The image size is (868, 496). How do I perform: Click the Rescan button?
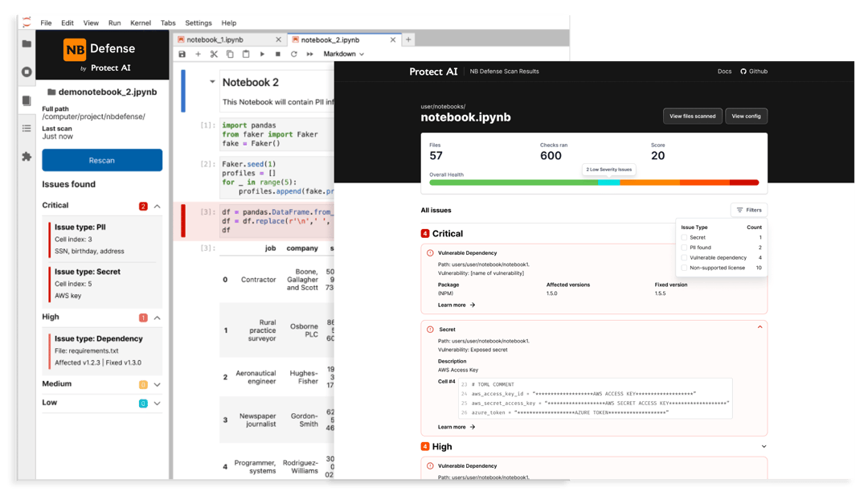[102, 160]
